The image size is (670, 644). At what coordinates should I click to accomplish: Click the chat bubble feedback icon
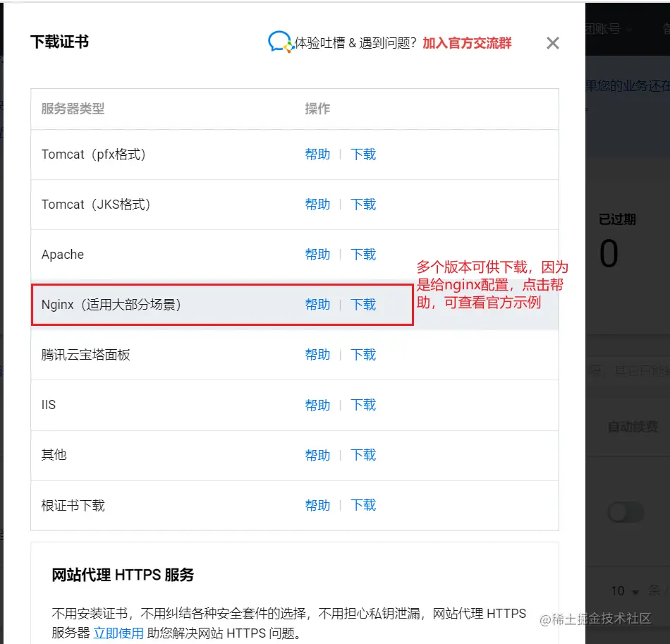pos(280,42)
